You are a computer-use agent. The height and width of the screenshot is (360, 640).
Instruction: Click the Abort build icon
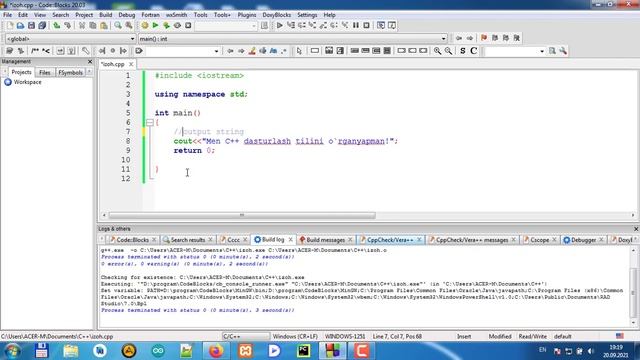188,25
